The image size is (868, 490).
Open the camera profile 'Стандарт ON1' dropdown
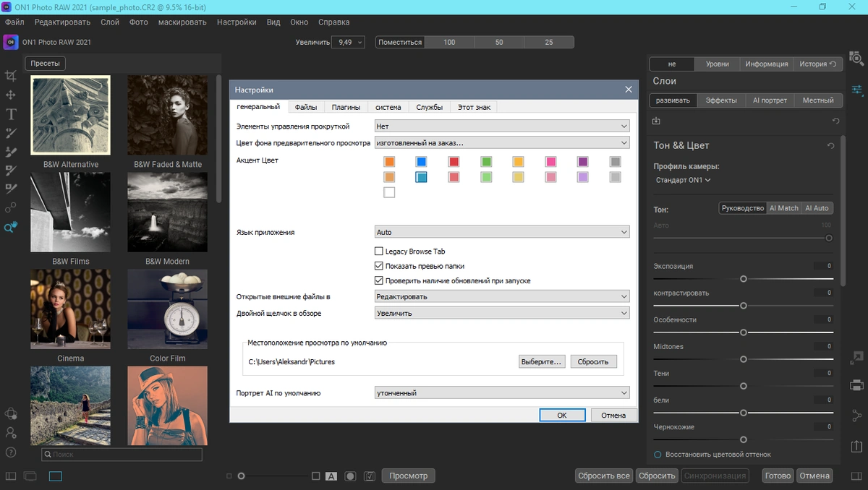683,180
